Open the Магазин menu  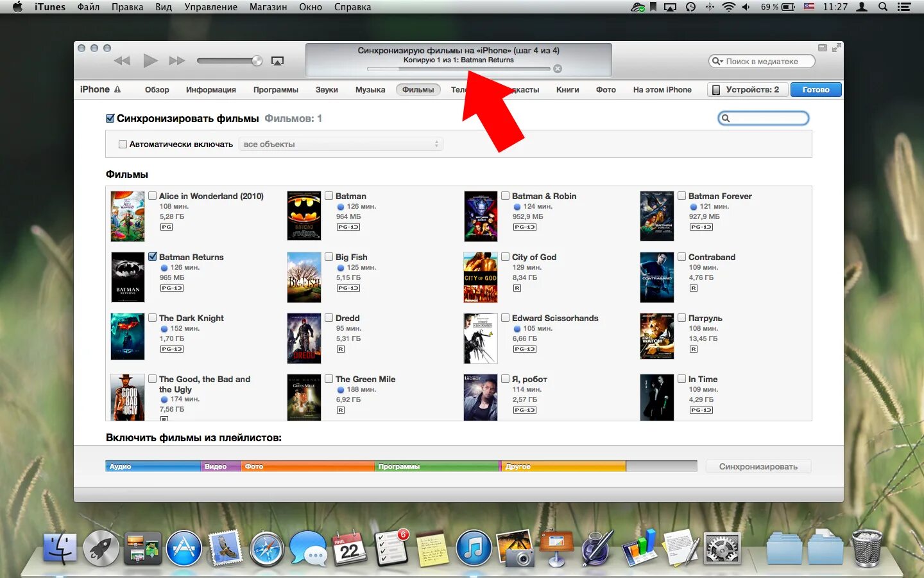click(x=268, y=7)
